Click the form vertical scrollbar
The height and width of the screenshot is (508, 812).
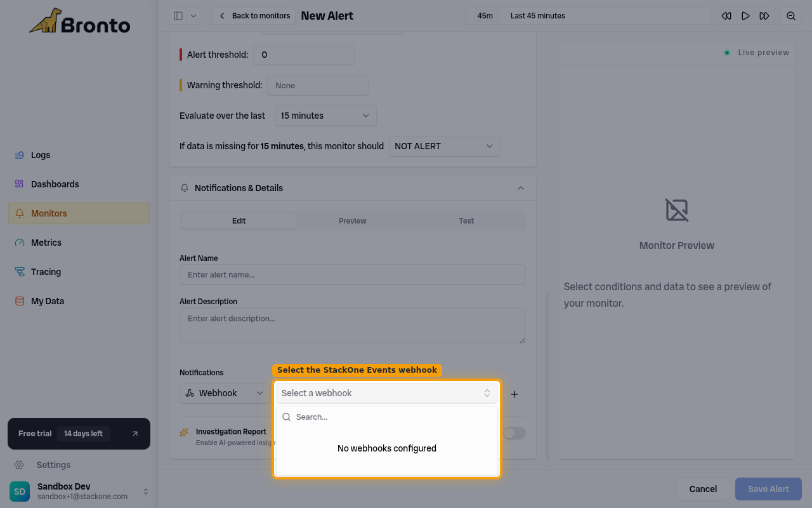[x=547, y=376]
